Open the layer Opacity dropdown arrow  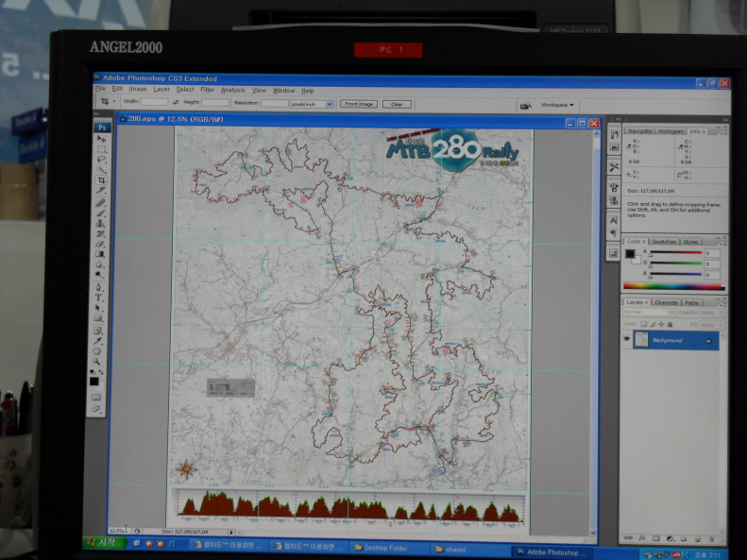719,313
